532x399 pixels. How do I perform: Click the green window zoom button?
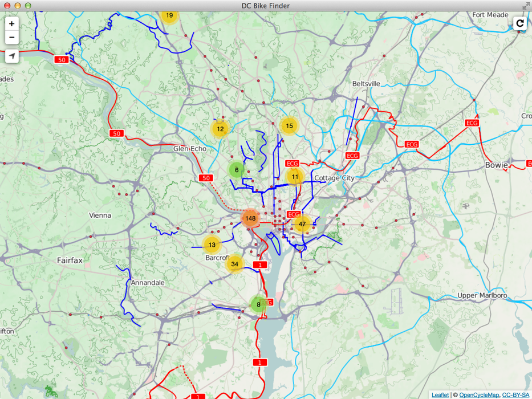coord(28,6)
